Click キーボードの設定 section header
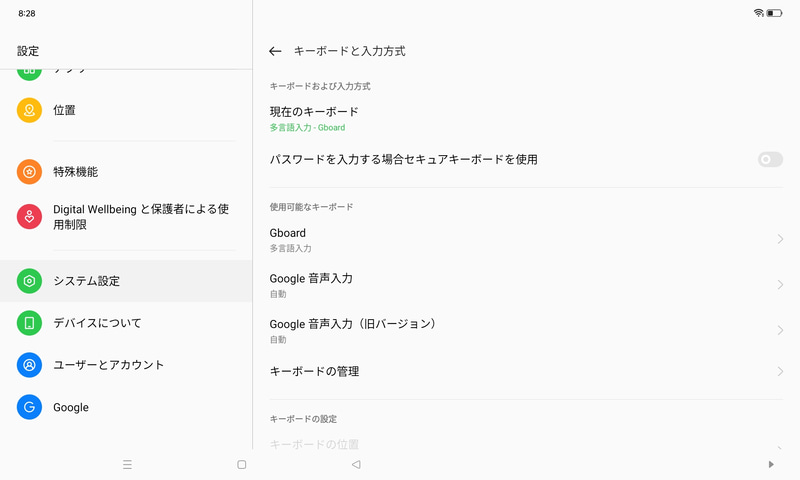The width and height of the screenshot is (800, 480). (x=303, y=419)
